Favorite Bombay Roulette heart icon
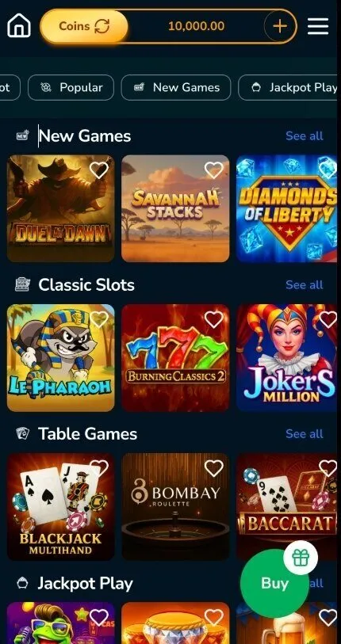The height and width of the screenshot is (644, 341). click(x=213, y=468)
